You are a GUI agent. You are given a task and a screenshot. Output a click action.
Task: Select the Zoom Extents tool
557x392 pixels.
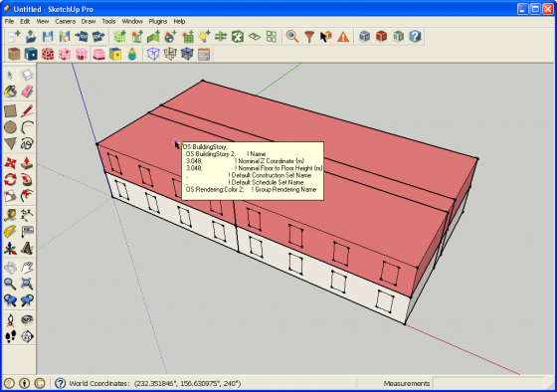pyautogui.click(x=27, y=284)
